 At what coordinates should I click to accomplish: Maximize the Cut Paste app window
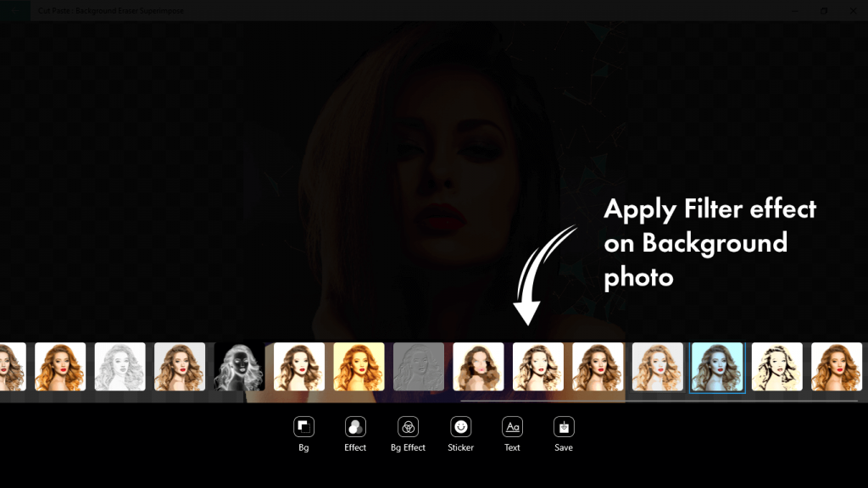pyautogui.click(x=824, y=10)
